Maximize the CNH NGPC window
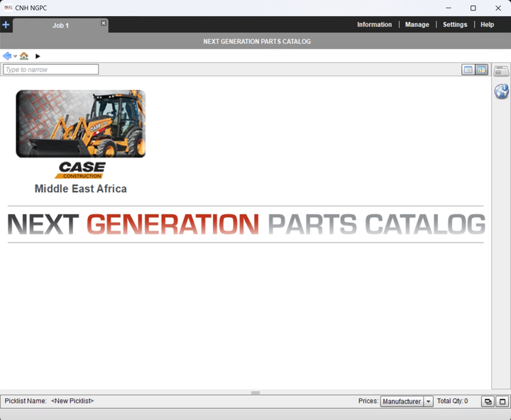Screen dimensions: 511x420 [x=473, y=8]
